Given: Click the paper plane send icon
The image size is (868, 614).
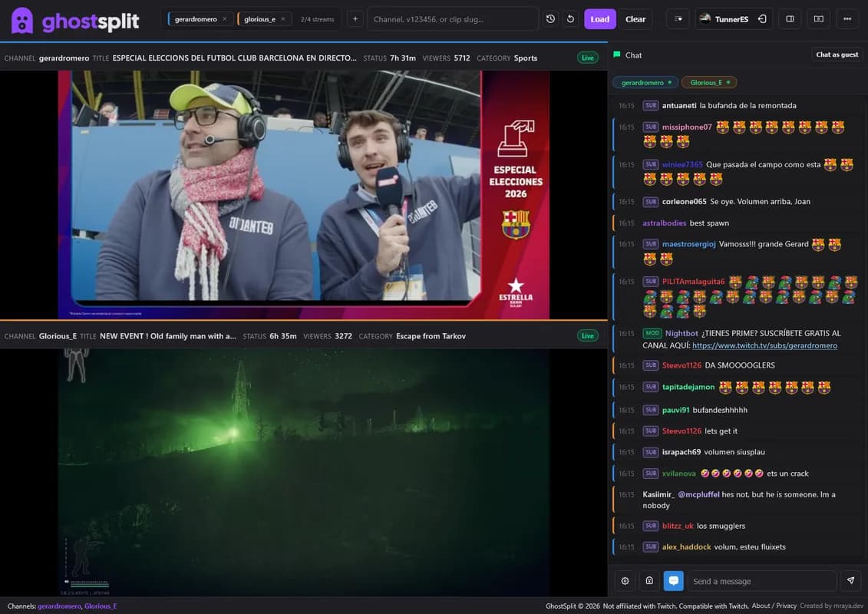Looking at the screenshot, I should [x=850, y=580].
